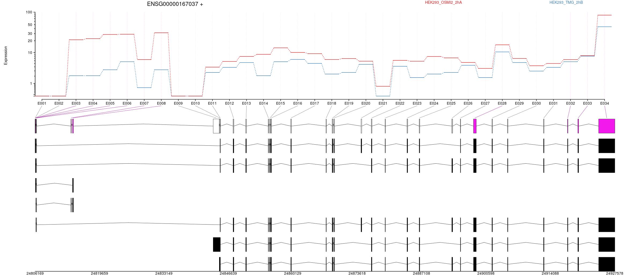Click exon label E007

click(144, 103)
